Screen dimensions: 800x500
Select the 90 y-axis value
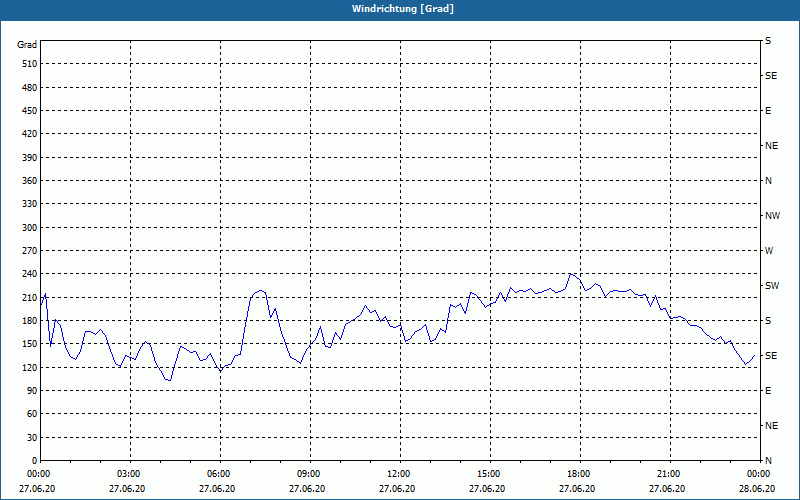[32, 391]
